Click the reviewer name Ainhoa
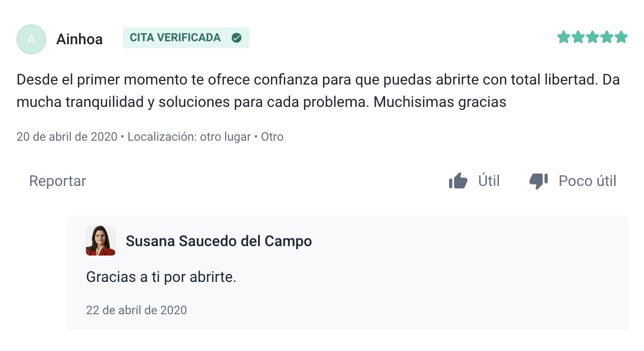The height and width of the screenshot is (351, 644). [x=80, y=39]
